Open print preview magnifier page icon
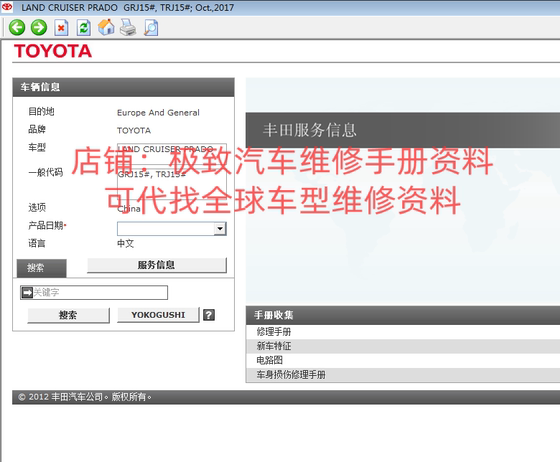 (x=151, y=27)
